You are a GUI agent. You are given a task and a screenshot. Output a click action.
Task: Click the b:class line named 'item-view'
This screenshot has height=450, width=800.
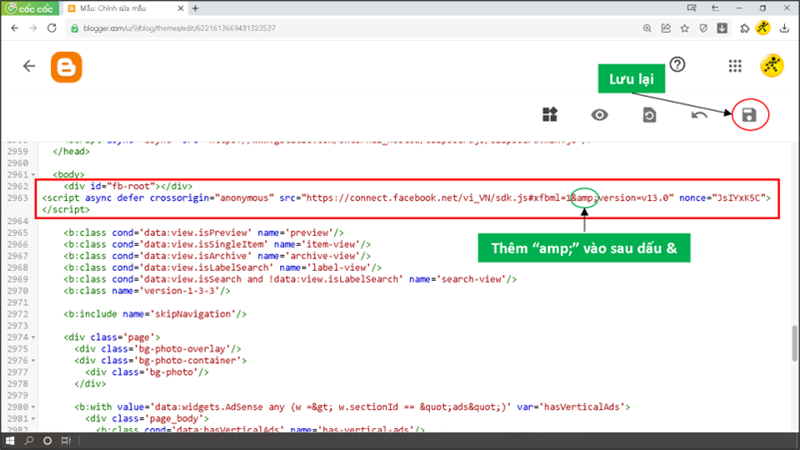[x=217, y=244]
